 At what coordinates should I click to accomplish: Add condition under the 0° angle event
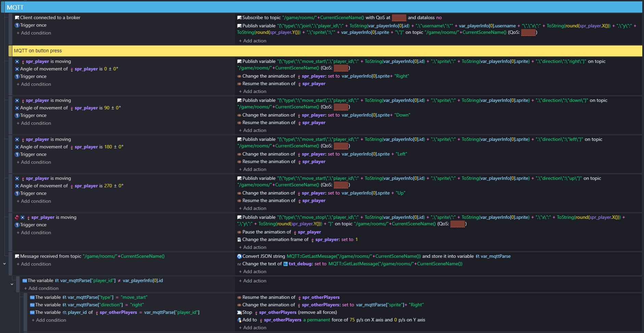34,84
